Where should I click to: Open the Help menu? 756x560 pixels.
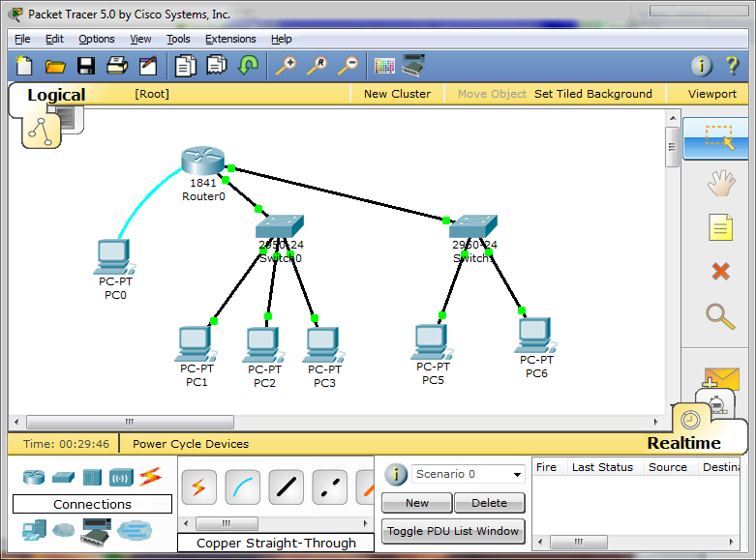[281, 39]
